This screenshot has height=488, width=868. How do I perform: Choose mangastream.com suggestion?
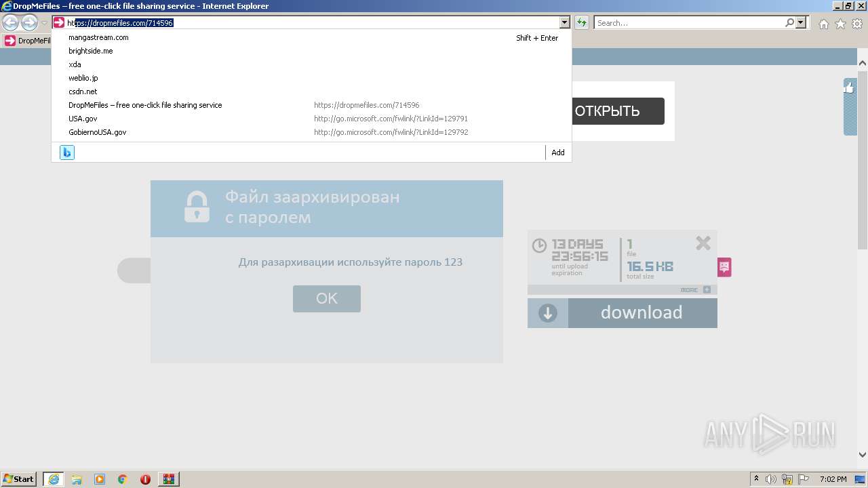[x=311, y=38]
